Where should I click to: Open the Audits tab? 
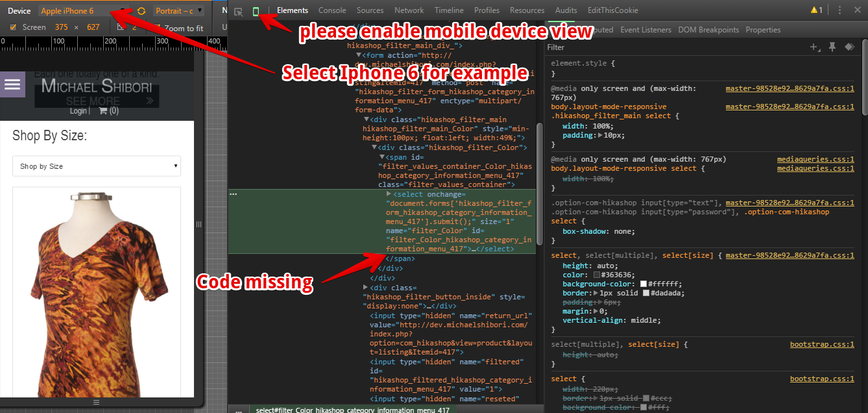566,10
